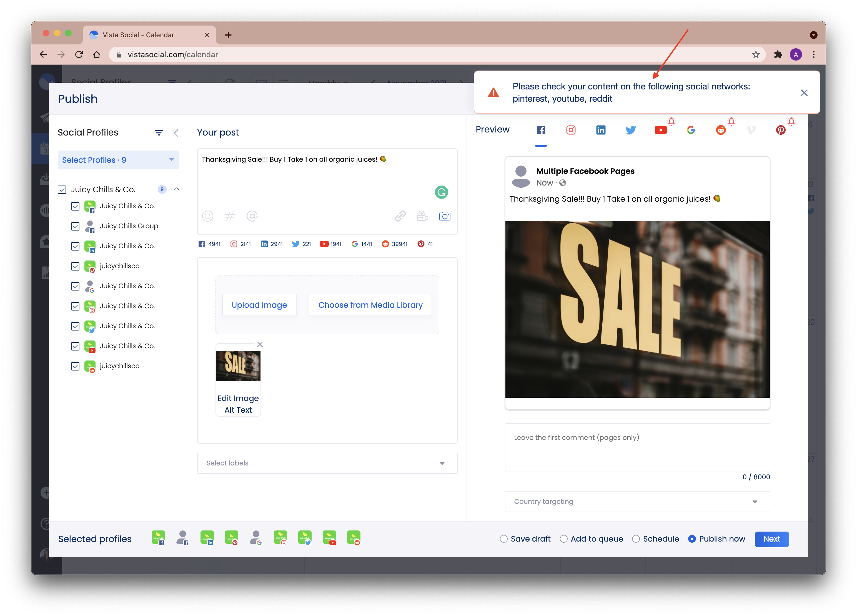Click the selected Instagram profile icon in footer
The width and height of the screenshot is (857, 616).
click(280, 537)
